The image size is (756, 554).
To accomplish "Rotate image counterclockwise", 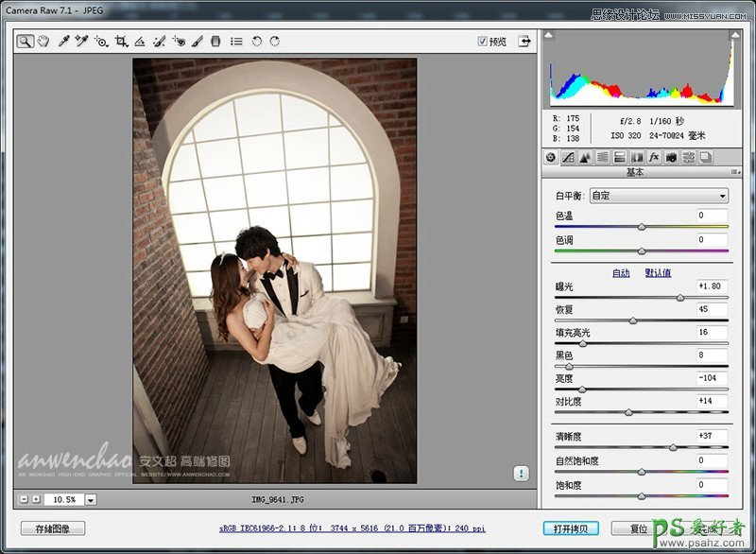I will 256,42.
